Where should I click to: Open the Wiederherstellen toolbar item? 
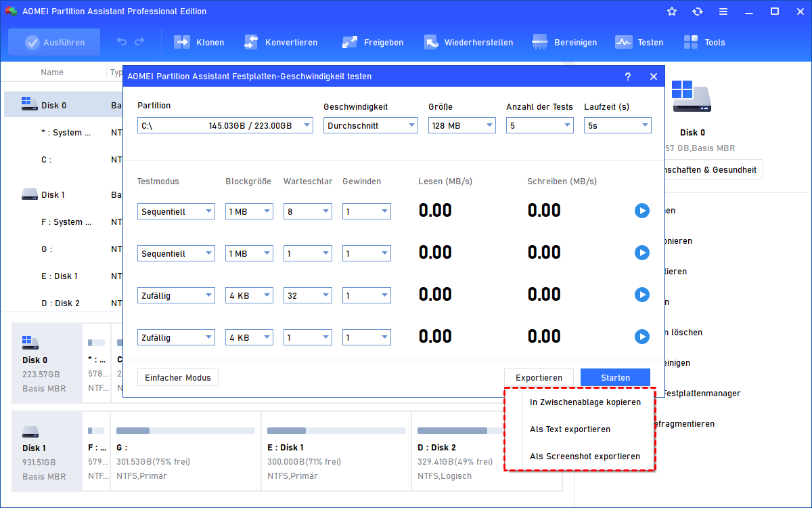(468, 42)
